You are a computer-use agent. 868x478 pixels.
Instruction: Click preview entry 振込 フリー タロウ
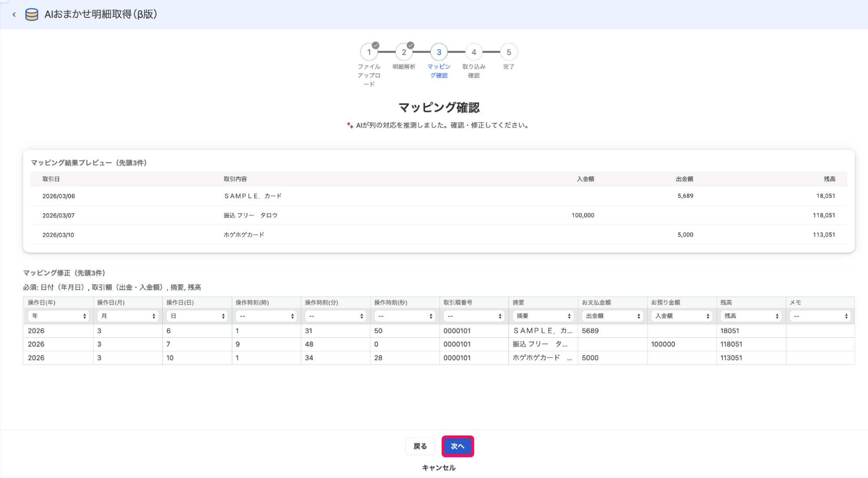[251, 215]
